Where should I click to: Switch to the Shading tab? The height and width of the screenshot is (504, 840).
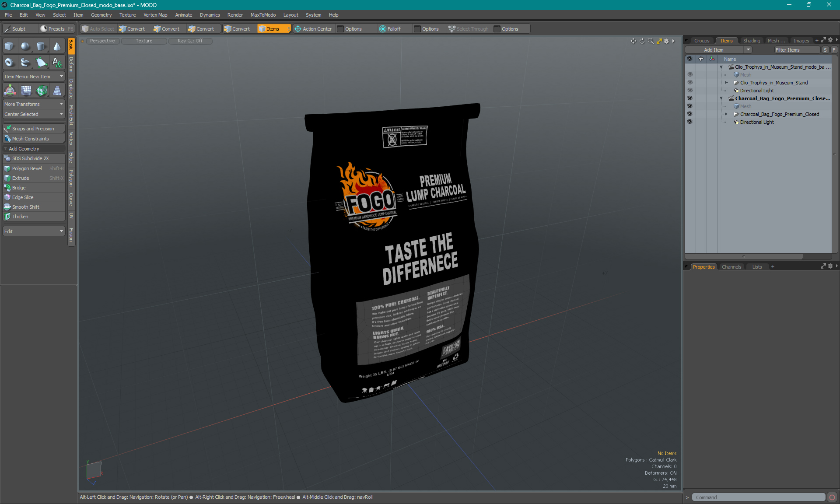(x=751, y=41)
